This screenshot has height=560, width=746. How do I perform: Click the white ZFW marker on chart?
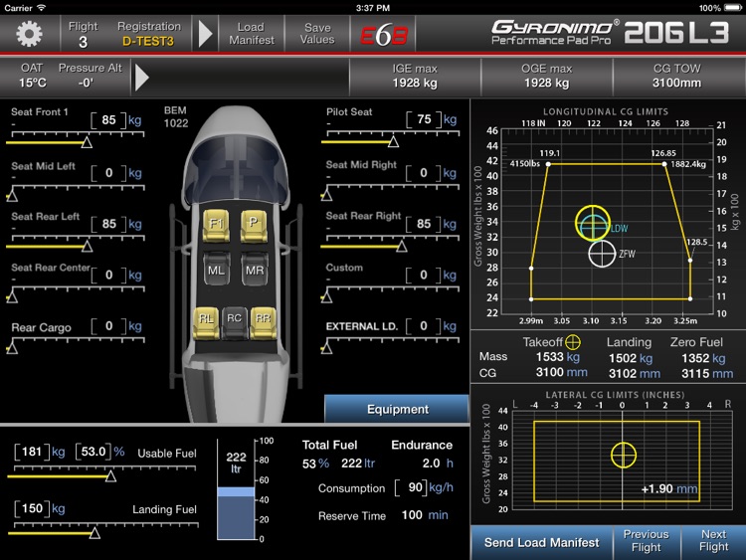602,254
